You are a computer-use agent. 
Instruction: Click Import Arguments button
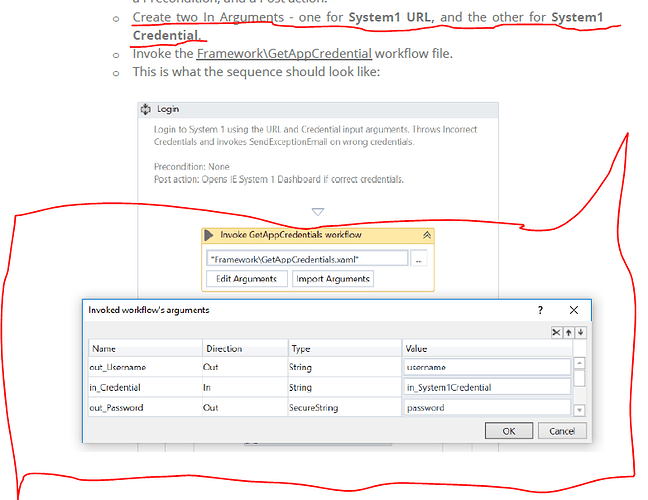tap(333, 279)
